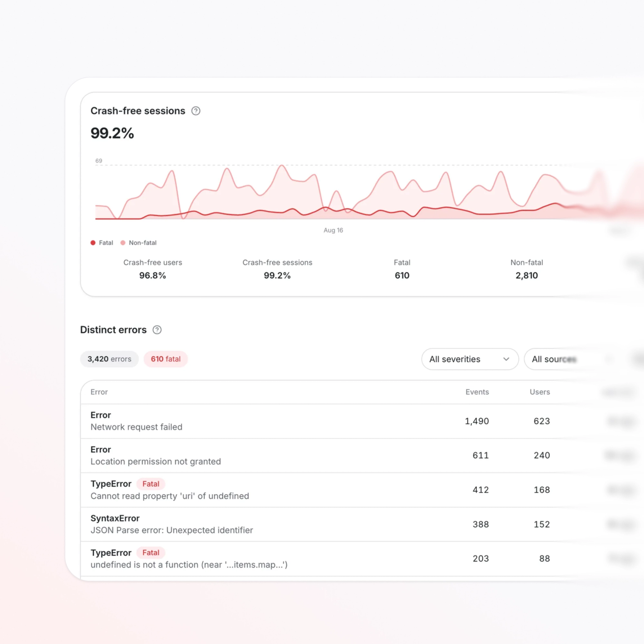Click help icon beside Crash-free sessions title
644x644 pixels.
point(196,111)
